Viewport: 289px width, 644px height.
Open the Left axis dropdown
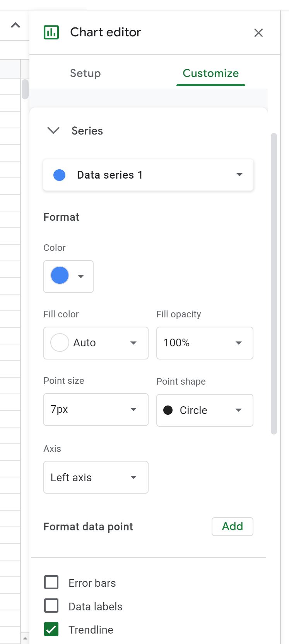coord(96,477)
